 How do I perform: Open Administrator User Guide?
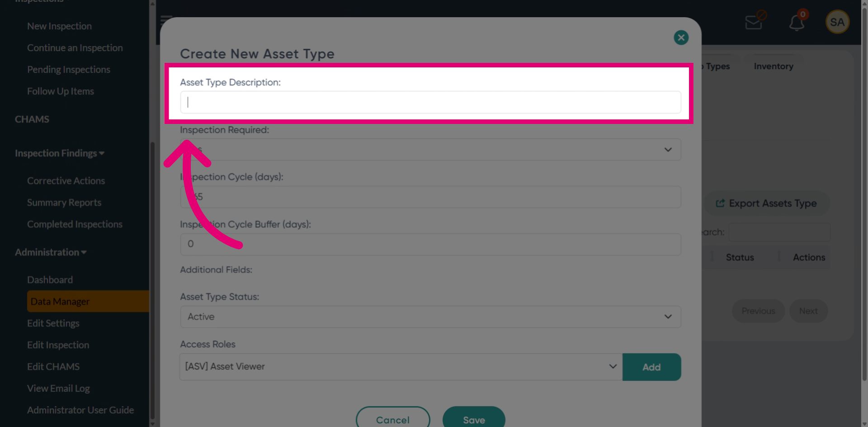pyautogui.click(x=80, y=410)
